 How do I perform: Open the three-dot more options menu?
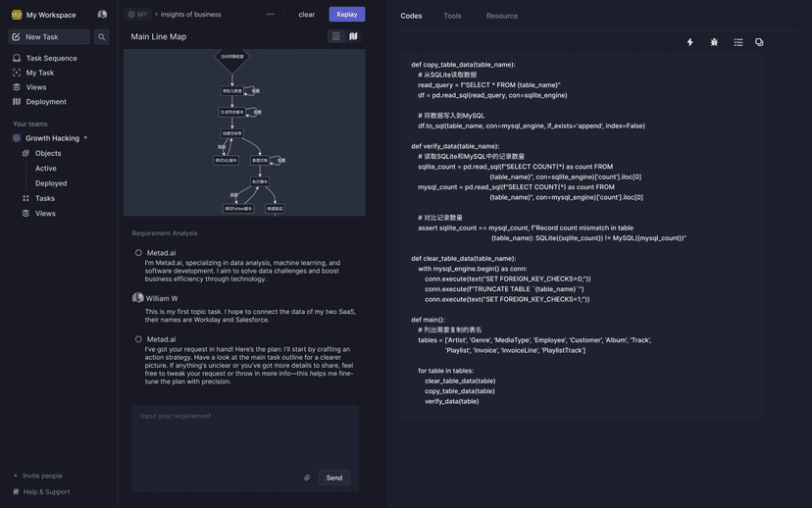271,15
